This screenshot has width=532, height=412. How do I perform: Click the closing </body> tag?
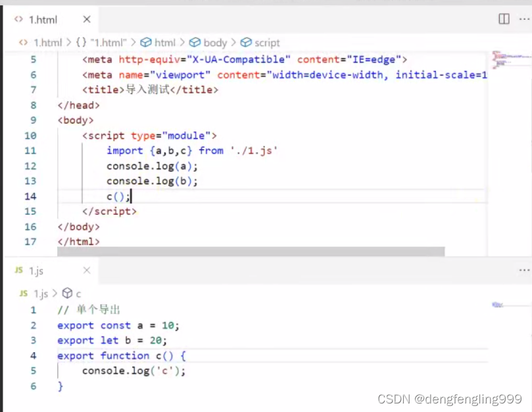[79, 227]
